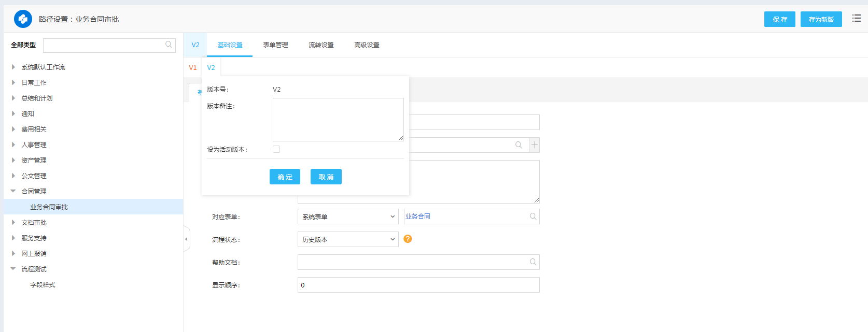Screen dimensions: 868x332
Task: Click the orange help icon beside 流程状态
Action: pos(408,239)
